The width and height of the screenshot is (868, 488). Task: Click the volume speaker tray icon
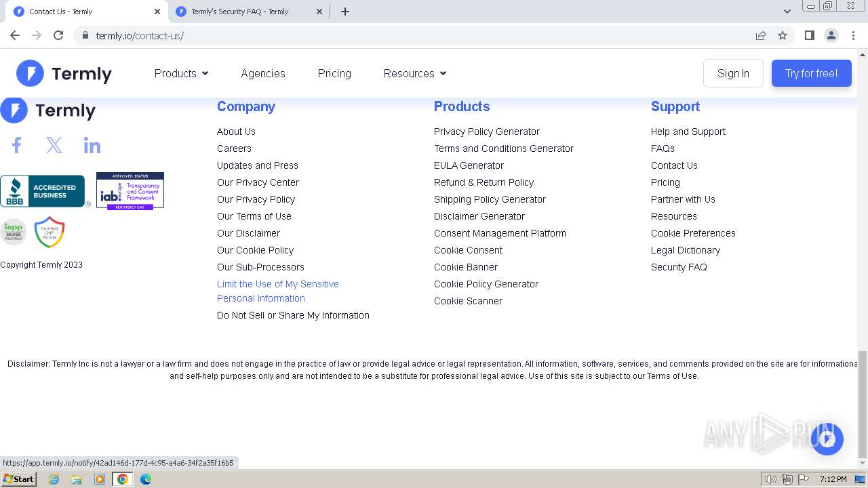[x=770, y=479]
